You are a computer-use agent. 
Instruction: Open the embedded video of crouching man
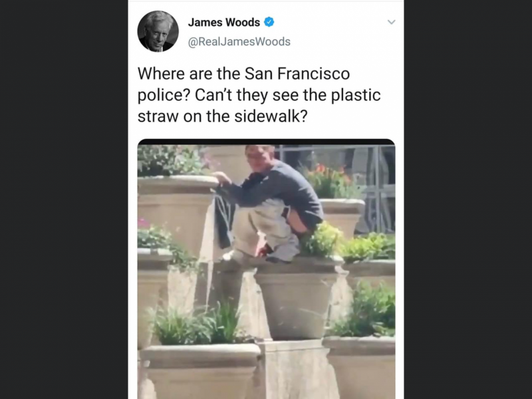pos(266,269)
